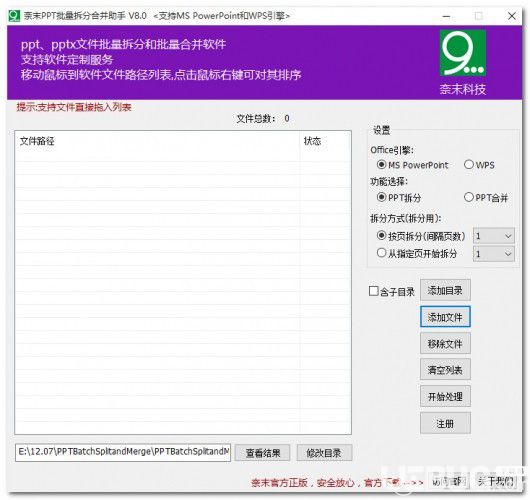Select 从指定页开始拆分 split mode
This screenshot has height=500, width=530.
click(417, 253)
